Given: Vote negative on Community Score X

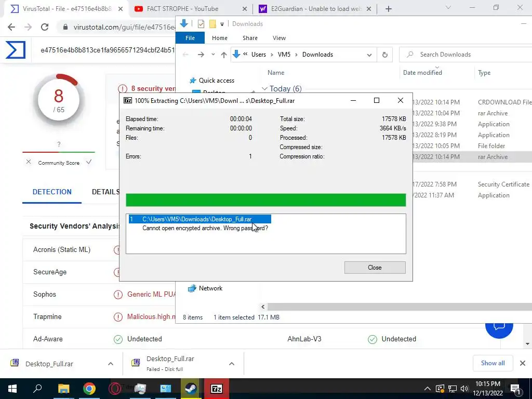Looking at the screenshot, I should pyautogui.click(x=29, y=162).
